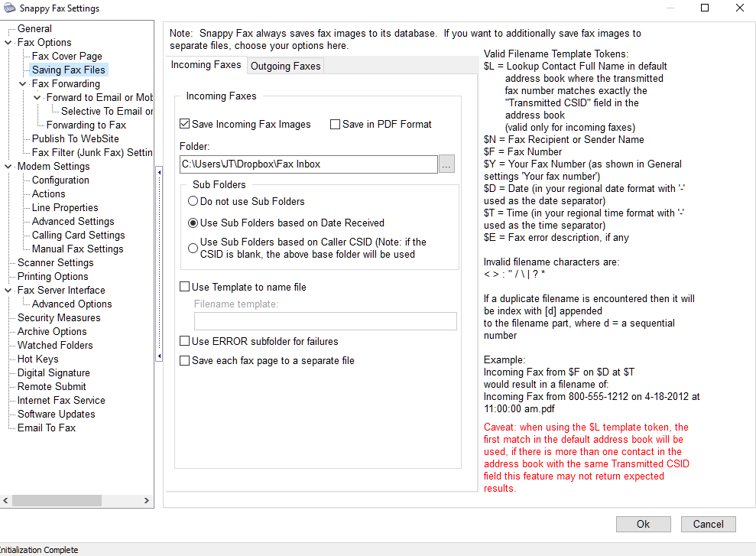Screen dimensions: 756x556
Task: Click the Snappy Fax app icon in title bar
Action: coord(7,8)
